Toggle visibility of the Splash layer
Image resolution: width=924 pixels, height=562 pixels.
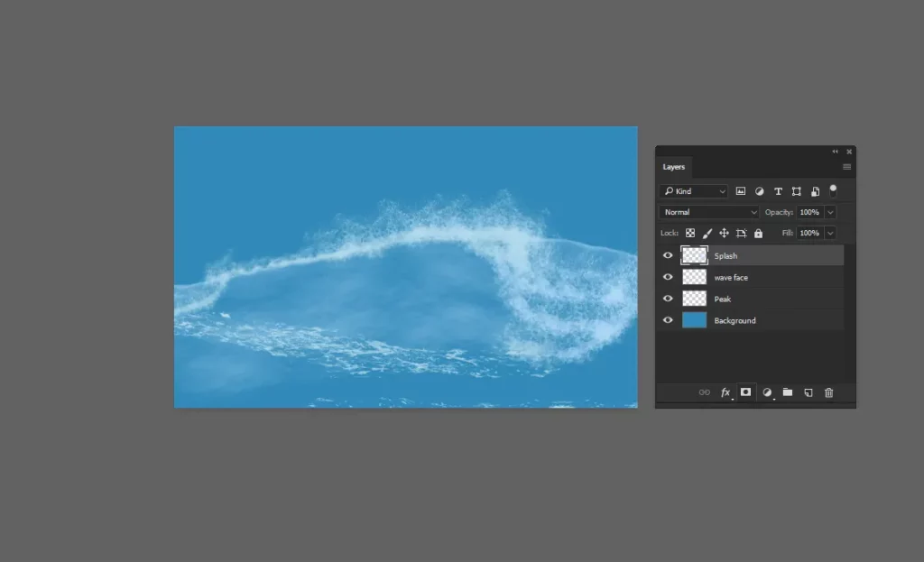click(668, 255)
